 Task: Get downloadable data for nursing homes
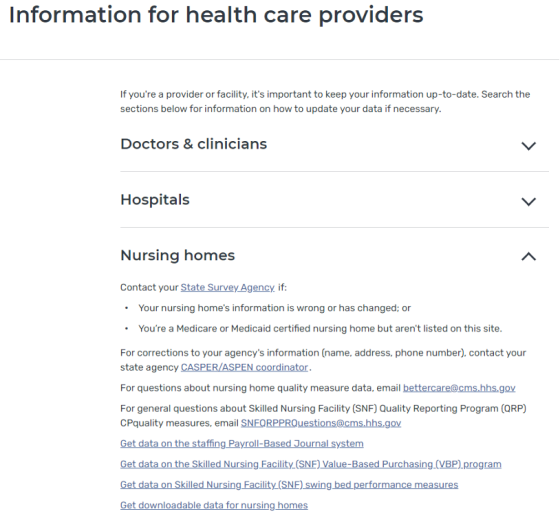point(214,505)
